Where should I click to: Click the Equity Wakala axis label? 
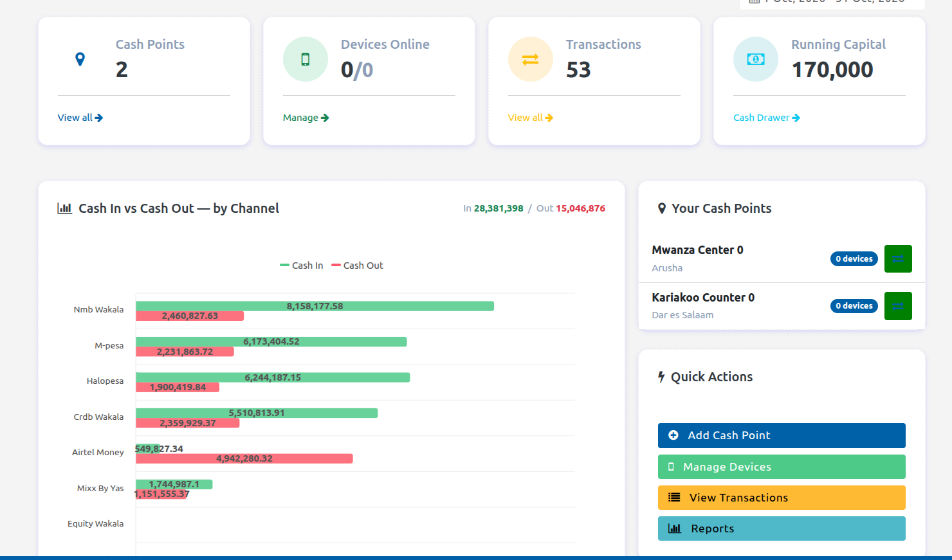(x=96, y=523)
